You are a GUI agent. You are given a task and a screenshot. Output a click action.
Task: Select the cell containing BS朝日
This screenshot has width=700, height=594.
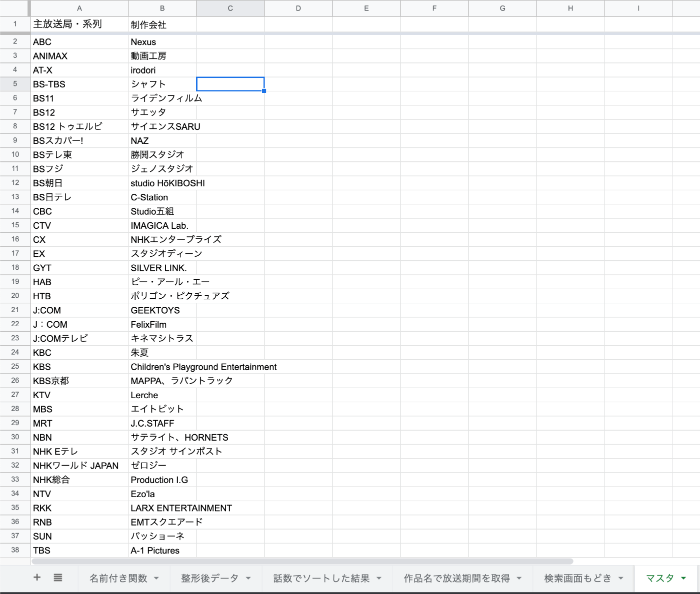point(79,183)
